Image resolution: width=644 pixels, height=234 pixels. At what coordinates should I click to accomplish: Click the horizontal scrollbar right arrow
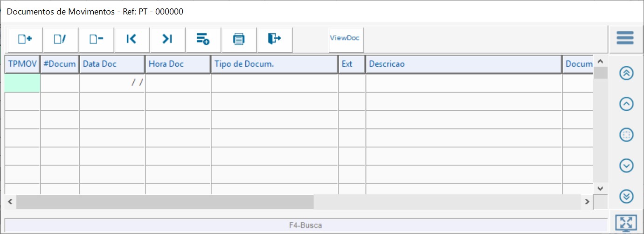588,202
